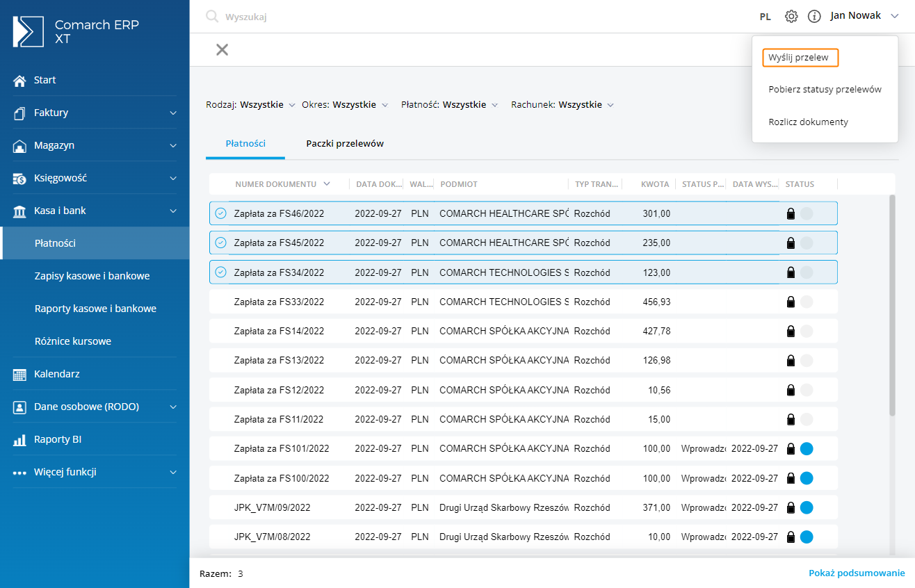Click Pokaż podsumowanie link
The width and height of the screenshot is (915, 588).
click(x=857, y=573)
